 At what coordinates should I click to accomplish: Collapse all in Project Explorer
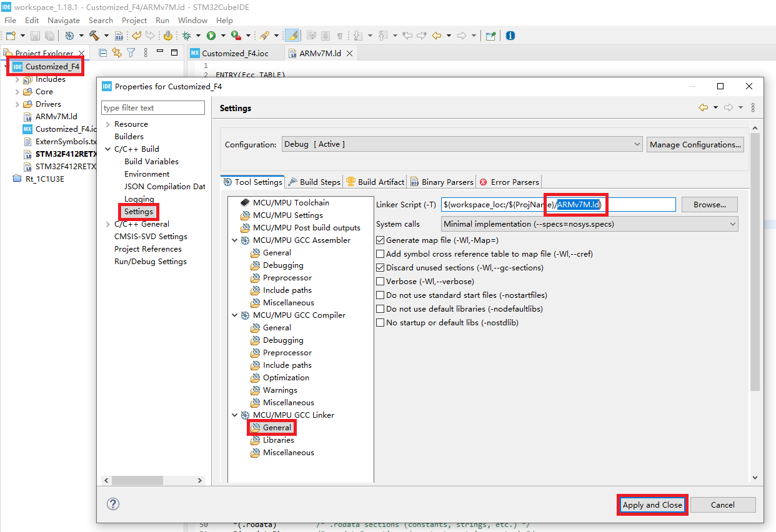click(x=103, y=53)
